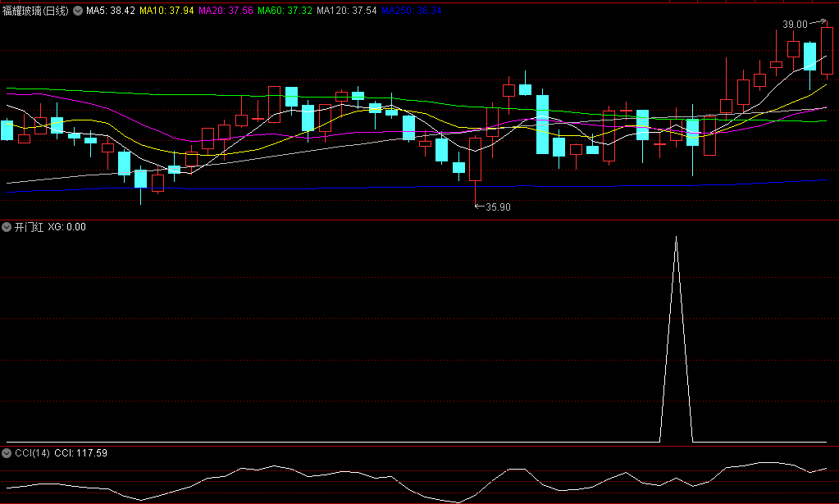
Task: Click the MA10: 37.94 label
Action: tap(167, 11)
